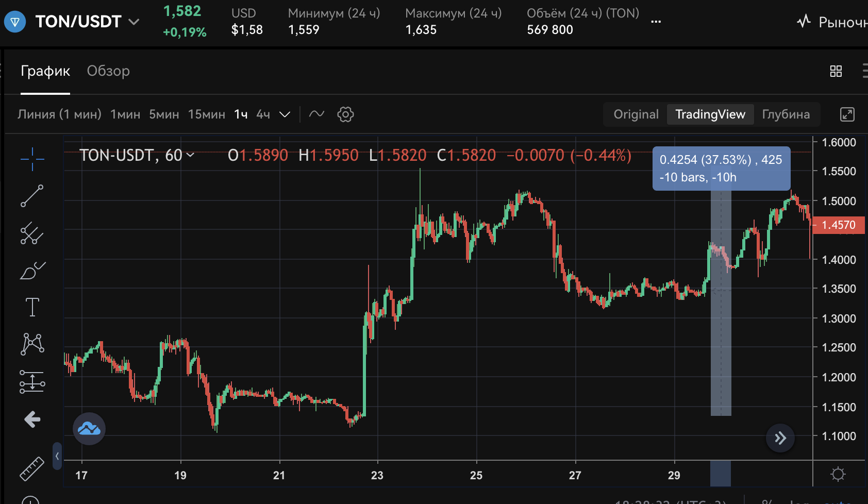Image resolution: width=868 pixels, height=504 pixels.
Task: Select the TradingView chart mode
Action: (x=710, y=114)
